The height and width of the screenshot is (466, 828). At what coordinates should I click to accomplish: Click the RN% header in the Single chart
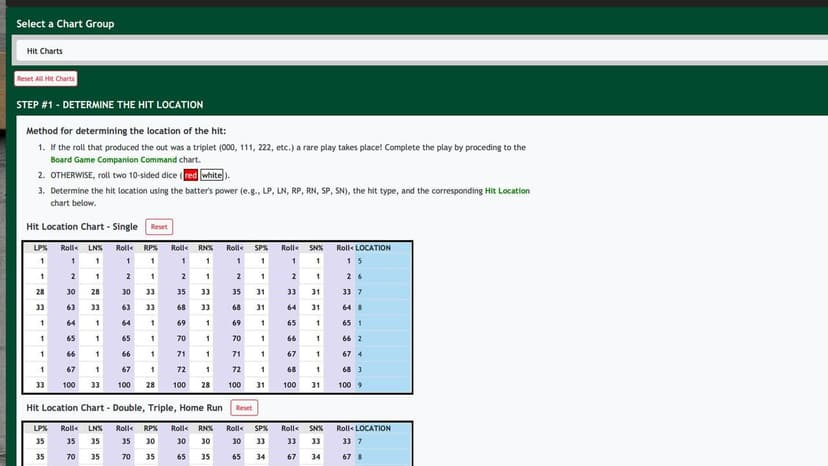coord(205,248)
